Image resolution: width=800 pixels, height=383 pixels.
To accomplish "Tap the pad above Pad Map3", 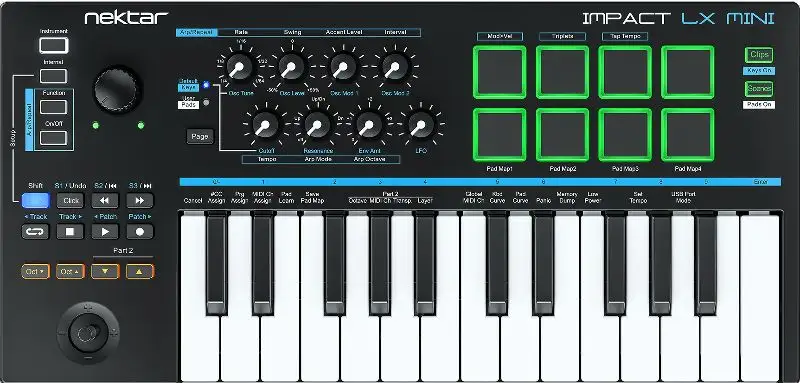I will (625, 135).
